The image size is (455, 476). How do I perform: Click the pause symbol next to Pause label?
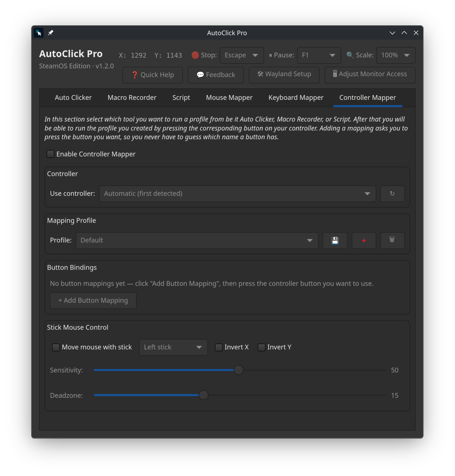pos(270,55)
